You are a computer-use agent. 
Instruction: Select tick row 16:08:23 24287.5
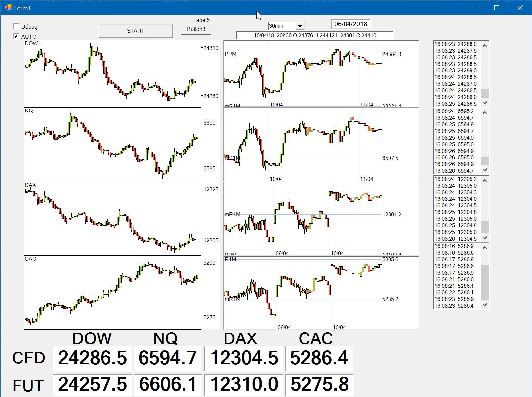coord(457,51)
